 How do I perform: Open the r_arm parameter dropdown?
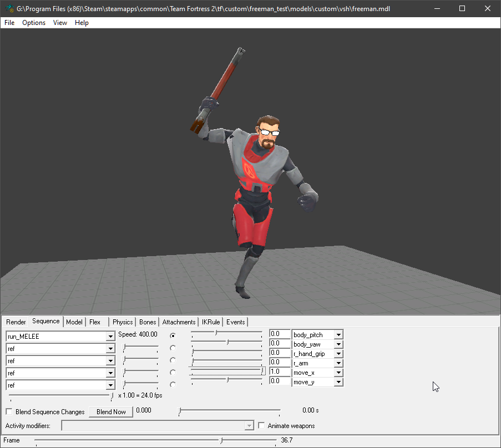[x=338, y=363]
